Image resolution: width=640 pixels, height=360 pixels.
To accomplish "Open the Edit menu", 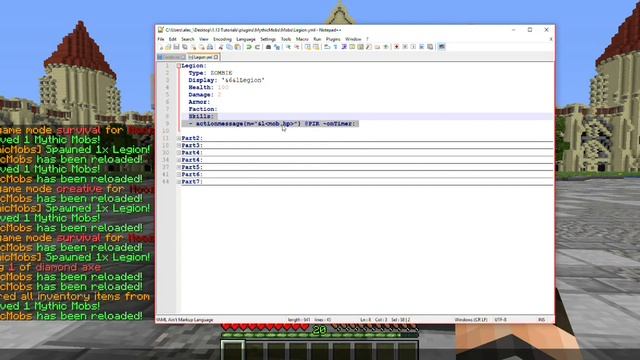I will tap(173, 39).
